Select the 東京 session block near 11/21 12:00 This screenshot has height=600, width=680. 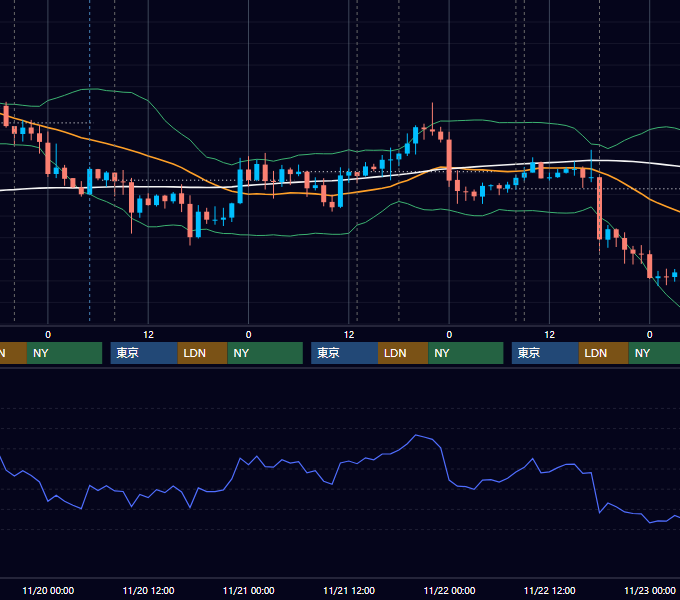tap(345, 353)
